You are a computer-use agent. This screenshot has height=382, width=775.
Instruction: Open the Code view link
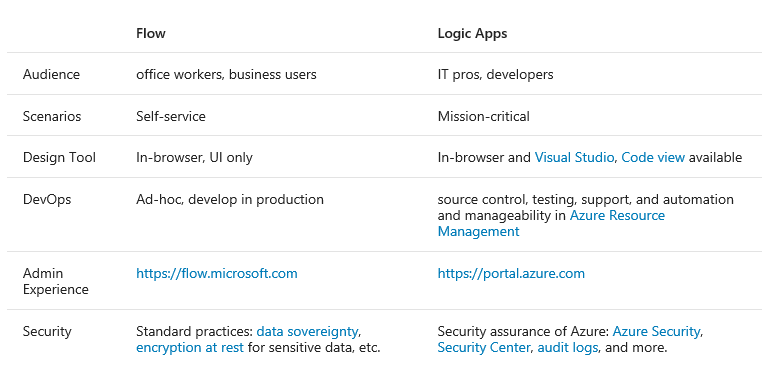[653, 158]
